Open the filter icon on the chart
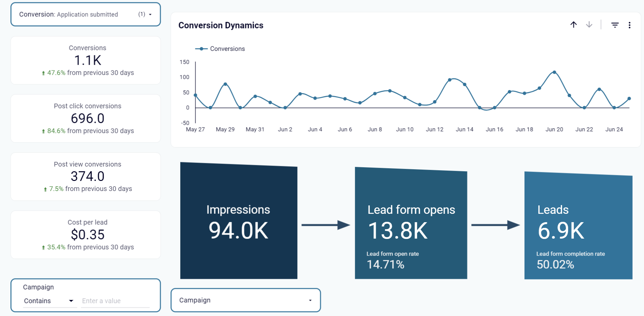644x316 pixels. tap(614, 25)
